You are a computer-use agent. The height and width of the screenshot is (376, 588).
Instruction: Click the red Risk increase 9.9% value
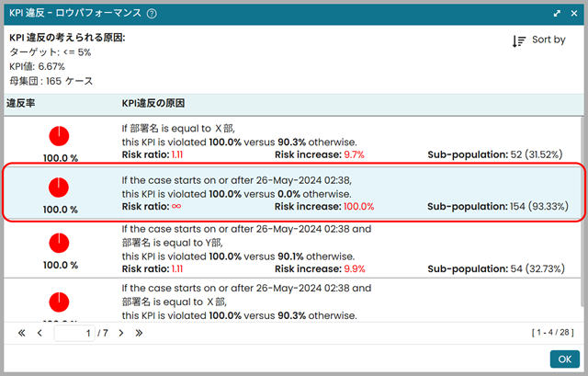coord(354,268)
